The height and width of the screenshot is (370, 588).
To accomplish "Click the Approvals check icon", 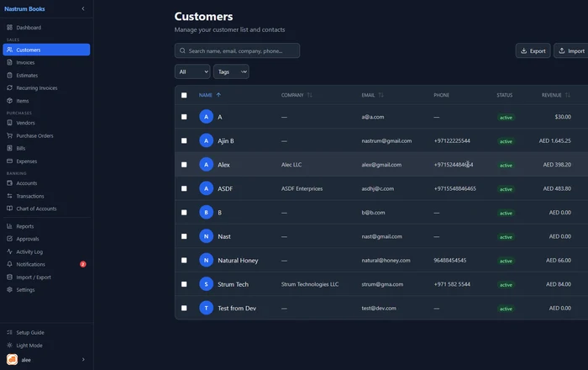I will click(10, 239).
